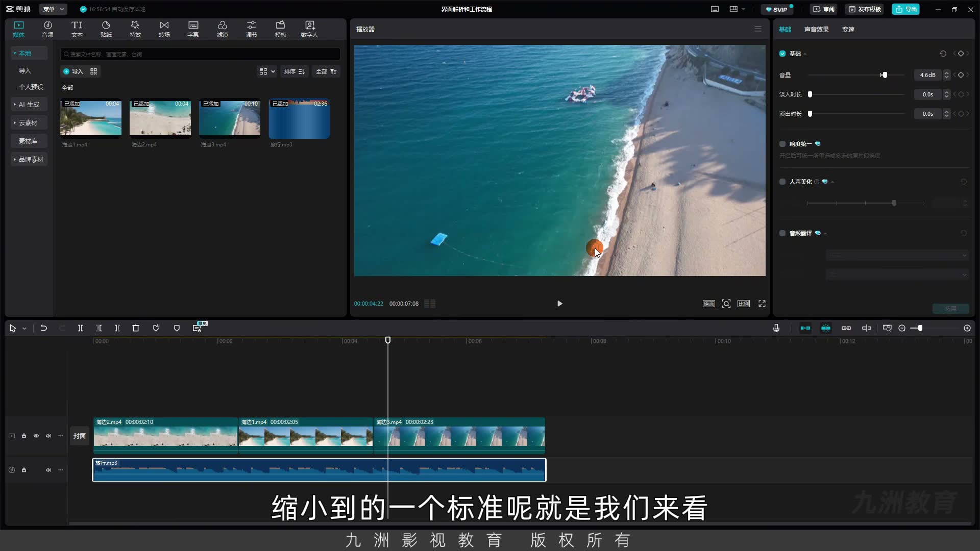Click the fullscreen icon in player
The height and width of the screenshot is (551, 980).
click(762, 304)
